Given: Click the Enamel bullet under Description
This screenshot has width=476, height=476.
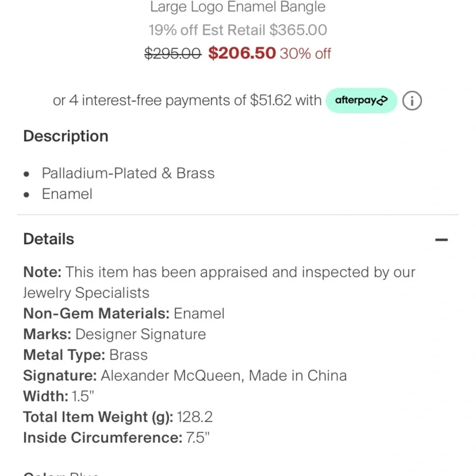Looking at the screenshot, I should pos(67,194).
